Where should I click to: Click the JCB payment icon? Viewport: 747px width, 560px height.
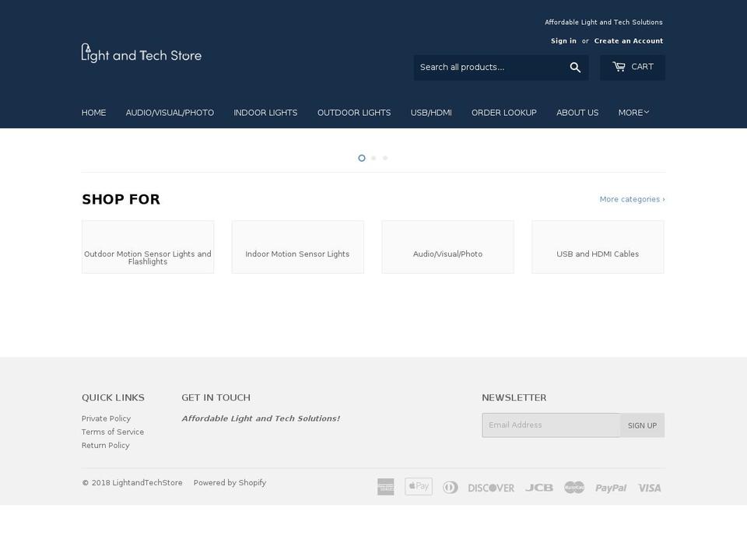pyautogui.click(x=538, y=488)
